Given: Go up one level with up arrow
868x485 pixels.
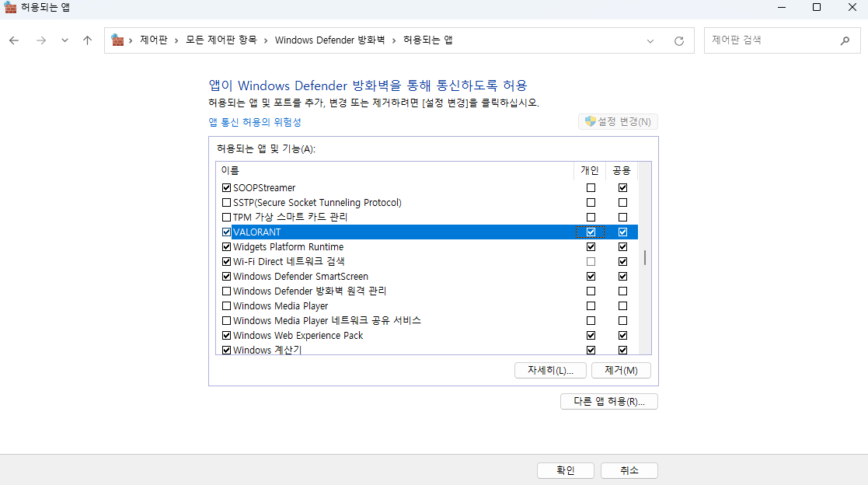Looking at the screenshot, I should pyautogui.click(x=88, y=40).
